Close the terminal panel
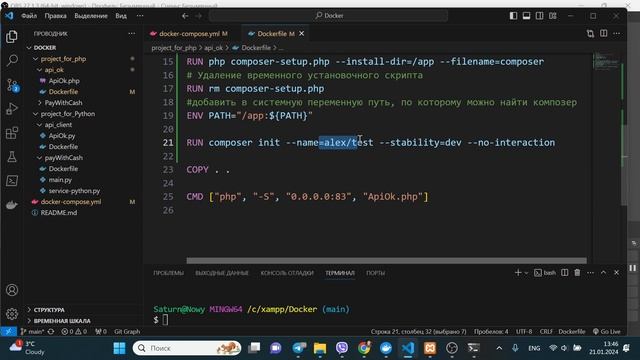The image size is (640, 360). pos(616,273)
